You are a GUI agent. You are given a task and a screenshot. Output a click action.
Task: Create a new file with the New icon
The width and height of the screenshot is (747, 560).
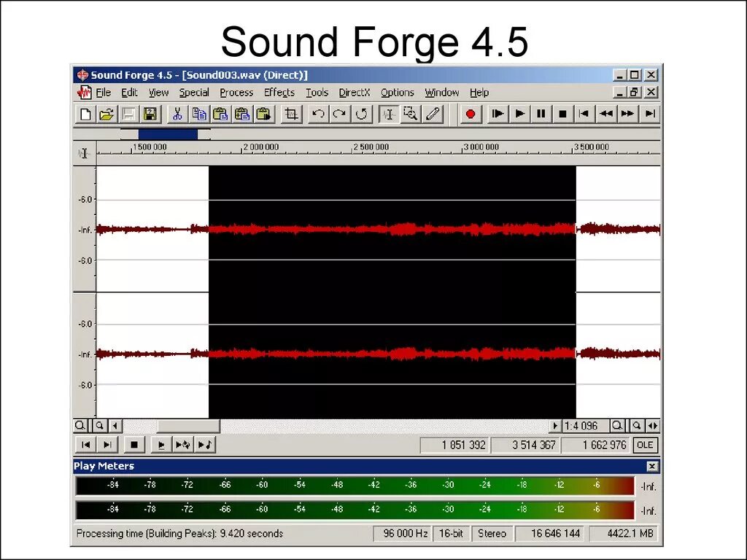[x=85, y=114]
